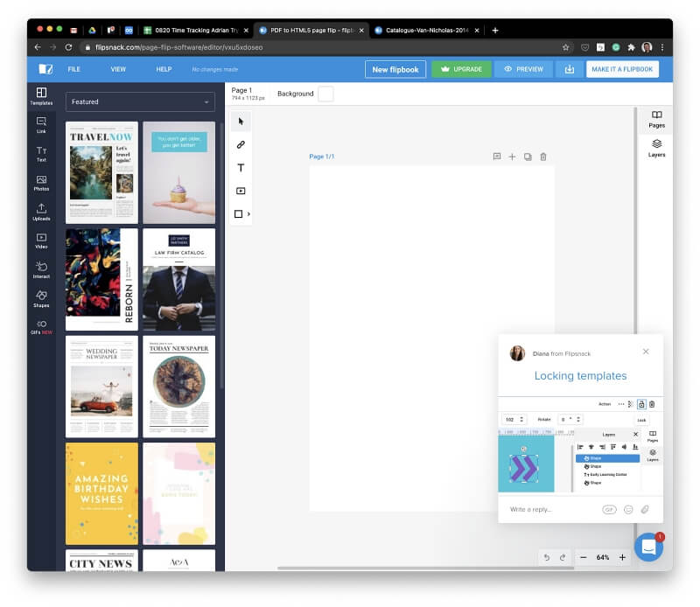This screenshot has height=607, width=700.
Task: Click the PREVIEW button
Action: pos(523,69)
